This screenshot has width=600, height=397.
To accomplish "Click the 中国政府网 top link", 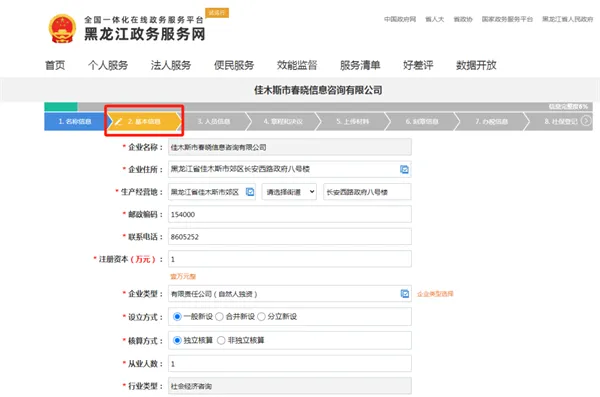I will pyautogui.click(x=400, y=19).
